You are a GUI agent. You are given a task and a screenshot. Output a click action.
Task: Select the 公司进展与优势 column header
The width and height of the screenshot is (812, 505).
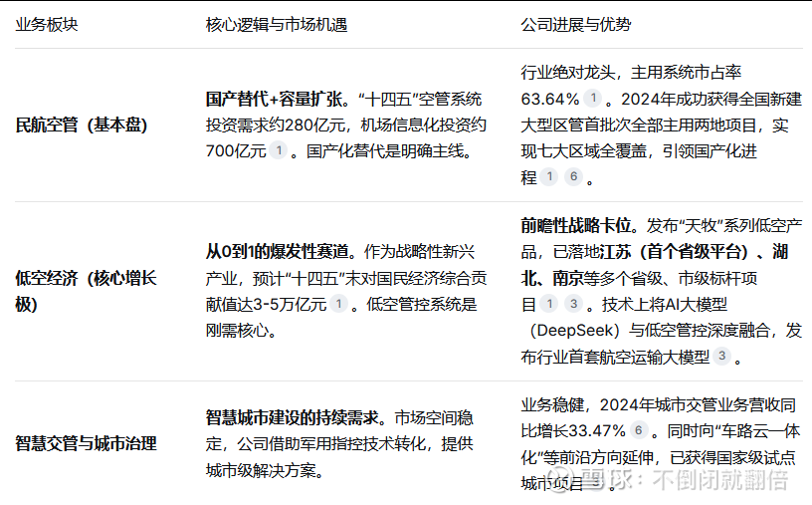pyautogui.click(x=576, y=24)
